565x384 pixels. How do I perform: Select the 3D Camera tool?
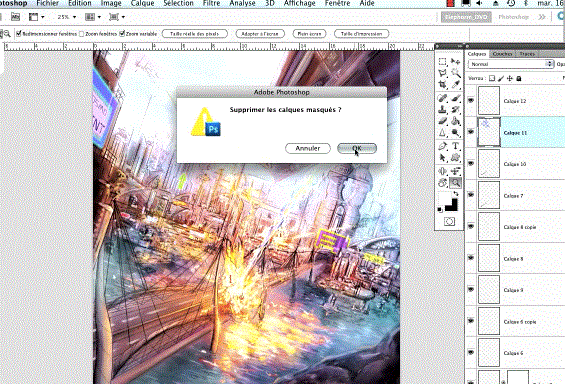click(455, 171)
